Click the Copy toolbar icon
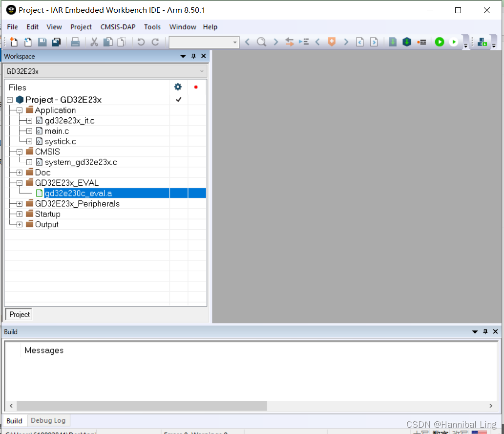This screenshot has width=504, height=434. click(x=108, y=42)
